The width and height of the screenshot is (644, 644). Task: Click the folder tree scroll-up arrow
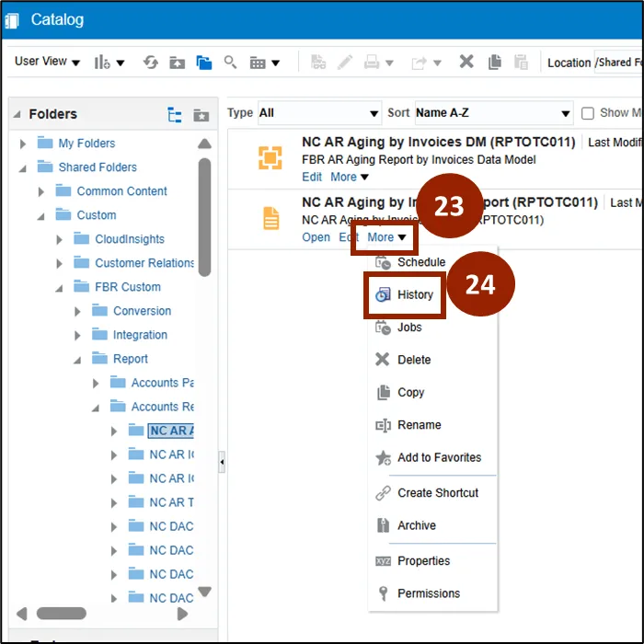pos(204,144)
